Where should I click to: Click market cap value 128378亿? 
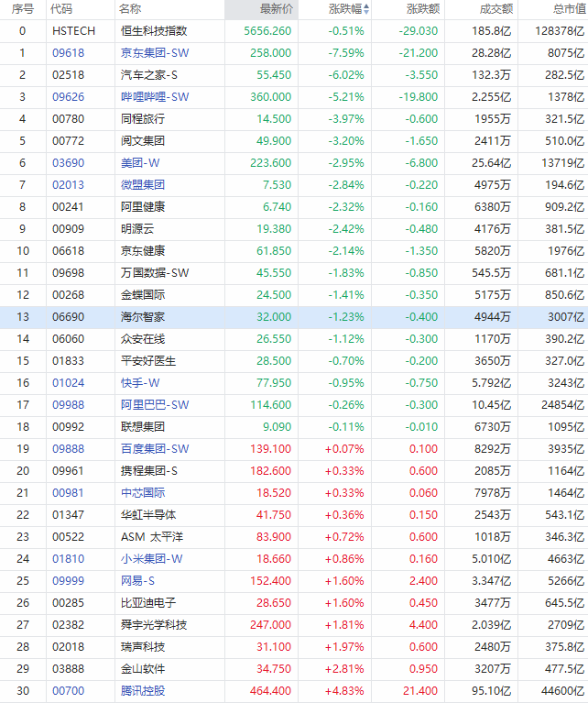click(560, 31)
